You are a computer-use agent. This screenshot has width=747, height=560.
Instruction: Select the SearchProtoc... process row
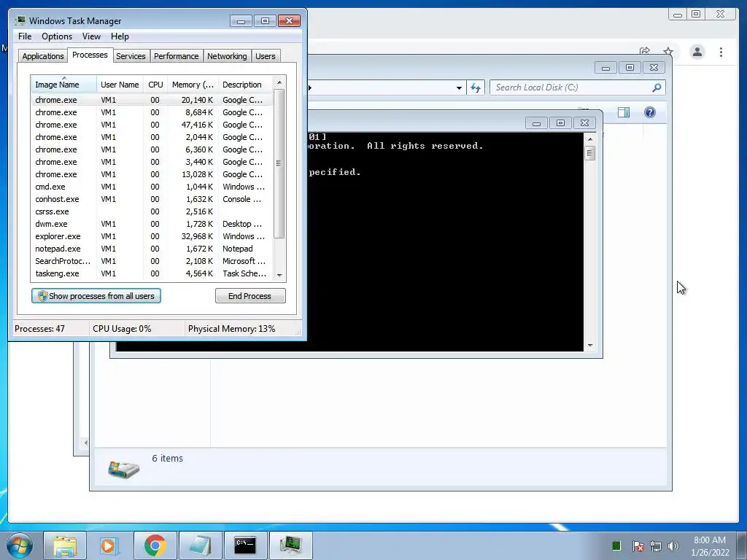(x=152, y=261)
